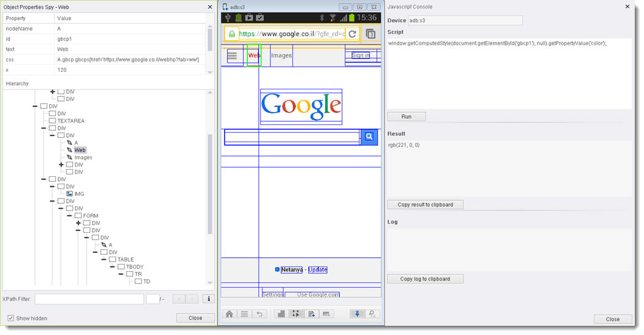The height and width of the screenshot is (335, 644).
Task: Click the 1:1 zoom magnifier icon
Action: (x=372, y=314)
